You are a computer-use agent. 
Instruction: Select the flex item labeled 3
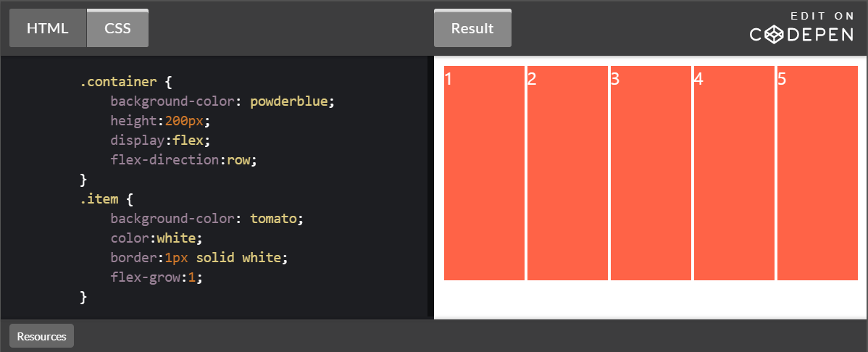click(x=651, y=172)
